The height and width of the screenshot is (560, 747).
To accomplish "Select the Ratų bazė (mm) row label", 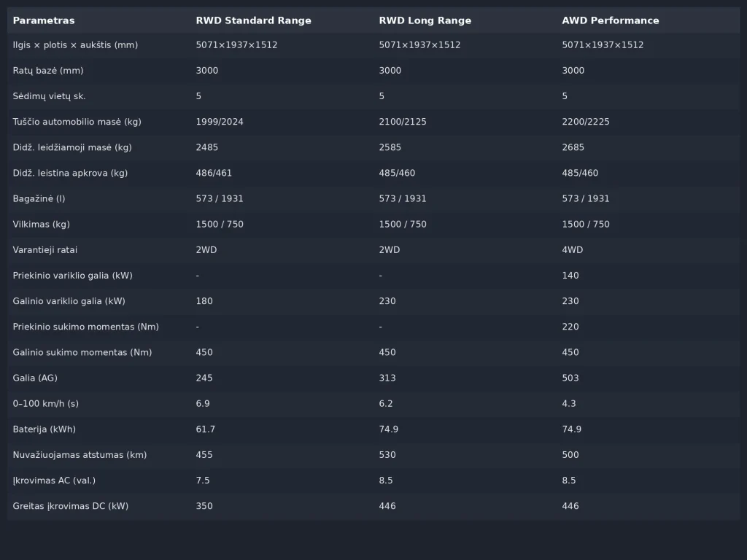I will (48, 71).
